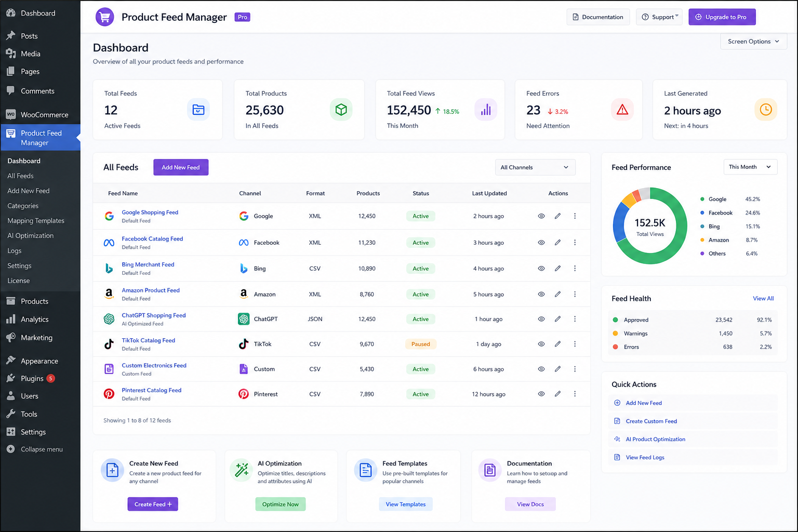
Task: Click the WooCommerce icon in sidebar
Action: tap(10, 114)
